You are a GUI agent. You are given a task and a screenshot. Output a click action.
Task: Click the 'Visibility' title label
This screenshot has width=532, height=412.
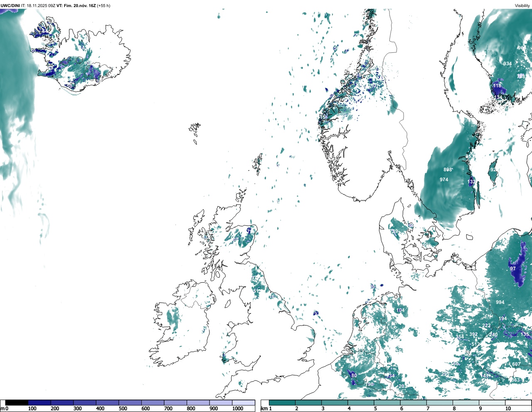tap(522, 6)
